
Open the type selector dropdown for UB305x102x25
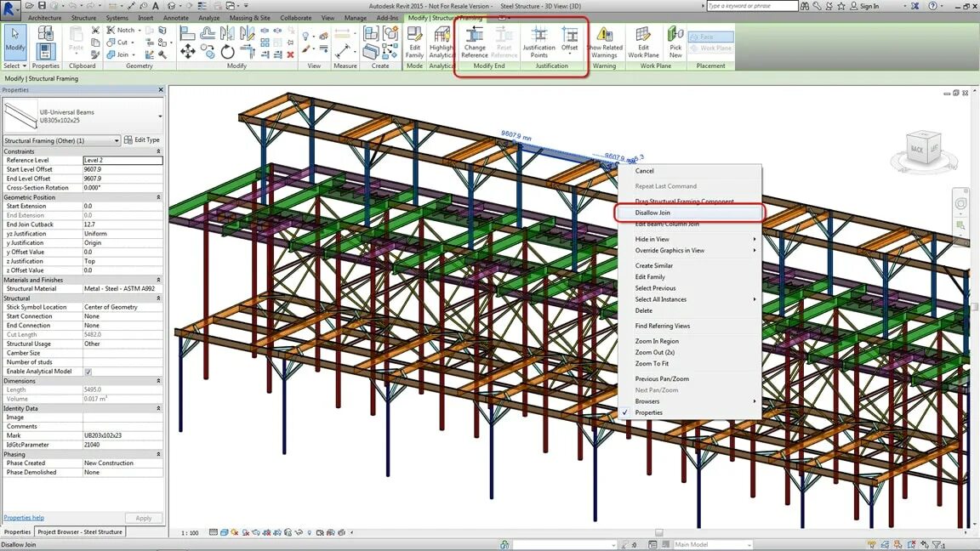coord(160,116)
